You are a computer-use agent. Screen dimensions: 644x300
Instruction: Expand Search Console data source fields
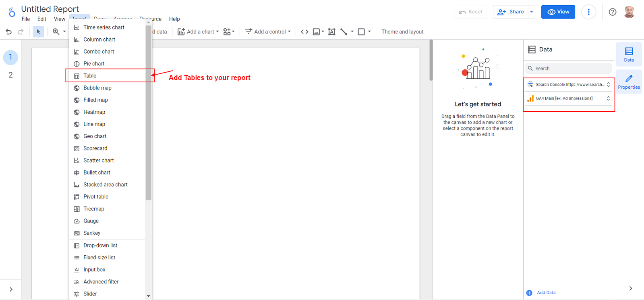(x=608, y=85)
